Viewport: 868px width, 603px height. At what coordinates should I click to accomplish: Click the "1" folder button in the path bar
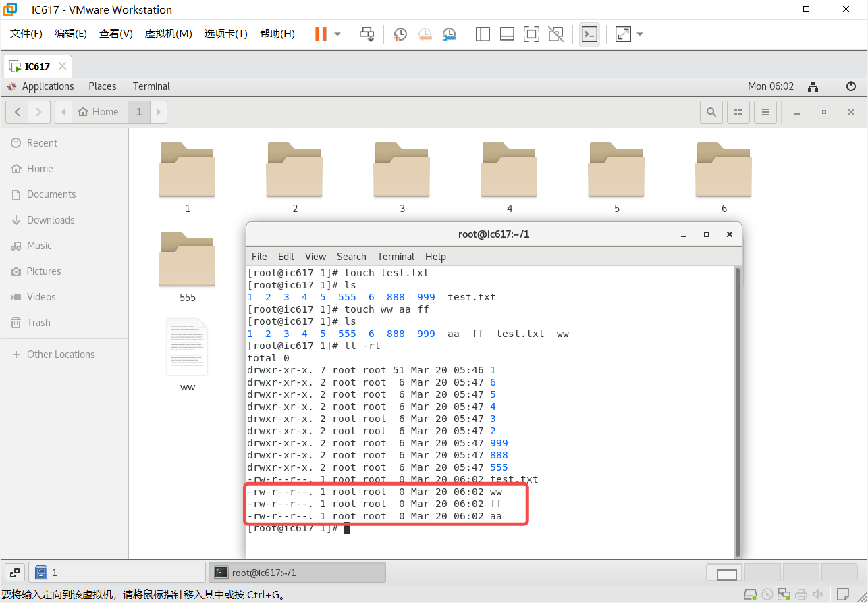click(x=139, y=112)
